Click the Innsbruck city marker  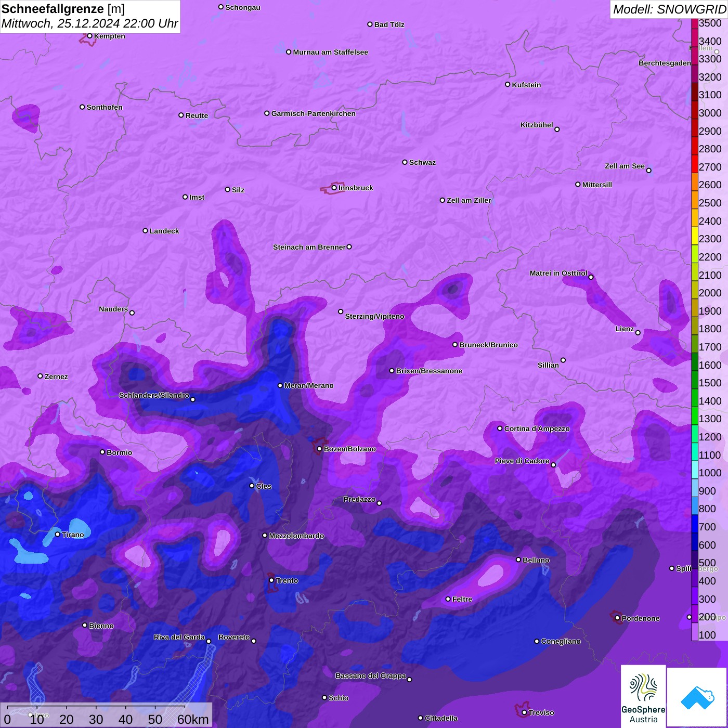point(334,188)
